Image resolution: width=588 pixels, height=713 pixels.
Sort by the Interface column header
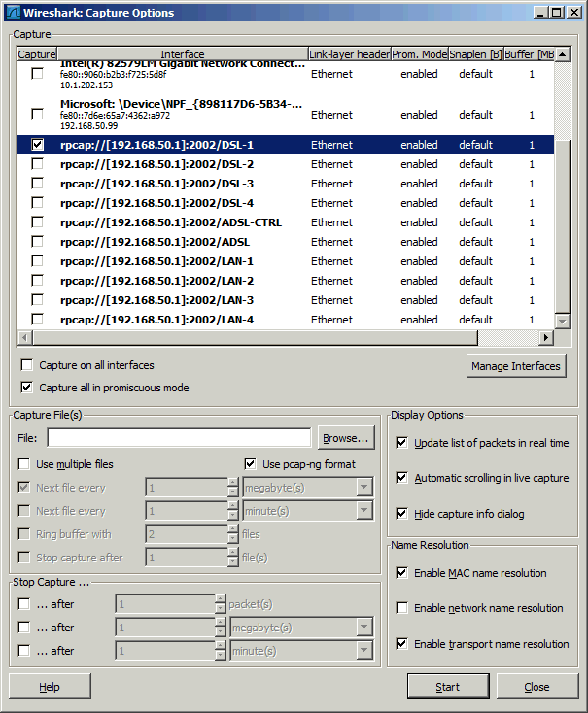coord(182,54)
